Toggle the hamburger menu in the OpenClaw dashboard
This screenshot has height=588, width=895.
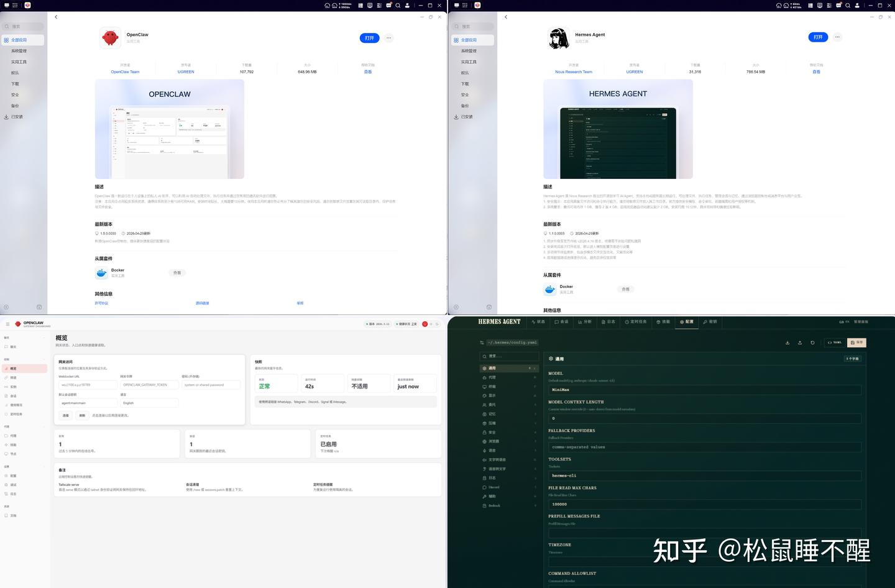(7, 324)
